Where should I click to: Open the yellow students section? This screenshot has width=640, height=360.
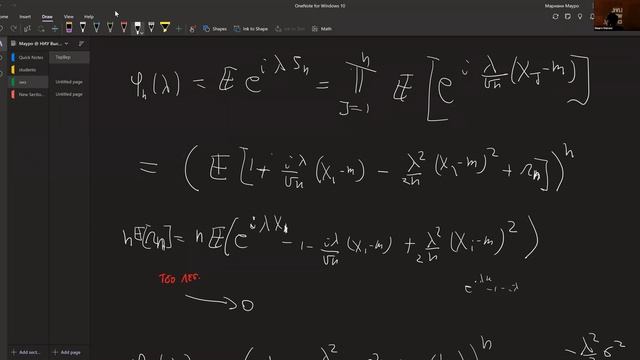29,70
